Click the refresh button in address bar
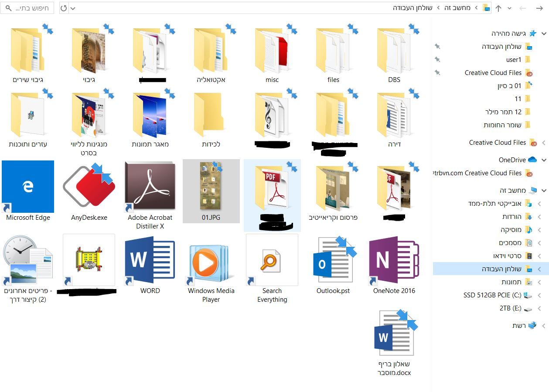The image size is (549, 392). pyautogui.click(x=64, y=8)
